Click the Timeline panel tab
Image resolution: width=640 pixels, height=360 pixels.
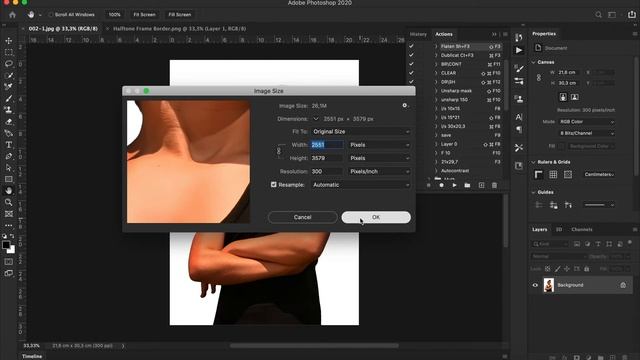[32, 356]
